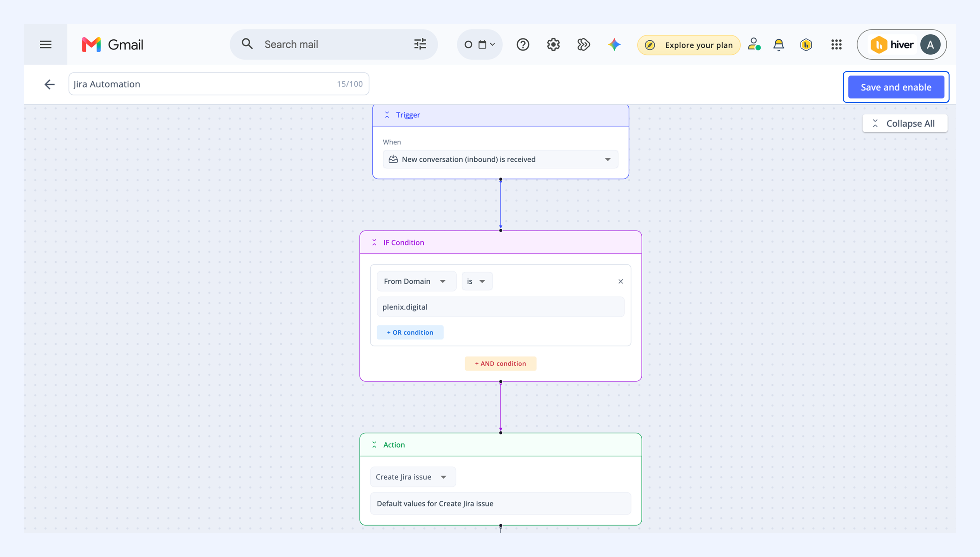Click Default values for Create Jira issue
Viewport: 980px width, 557px height.
pos(500,503)
